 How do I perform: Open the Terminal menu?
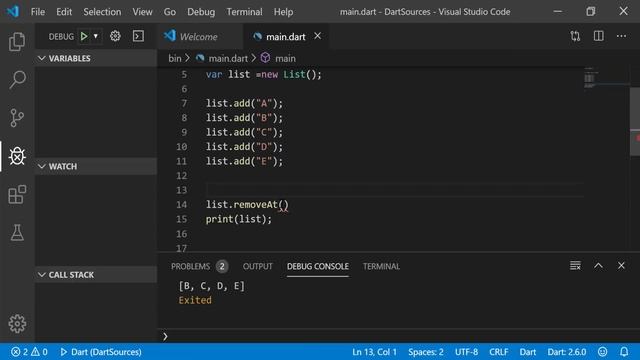244,12
